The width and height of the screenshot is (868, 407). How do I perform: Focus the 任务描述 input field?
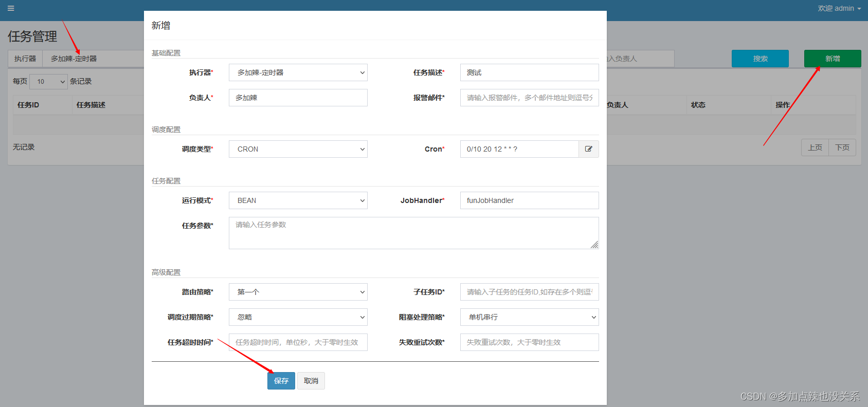530,72
